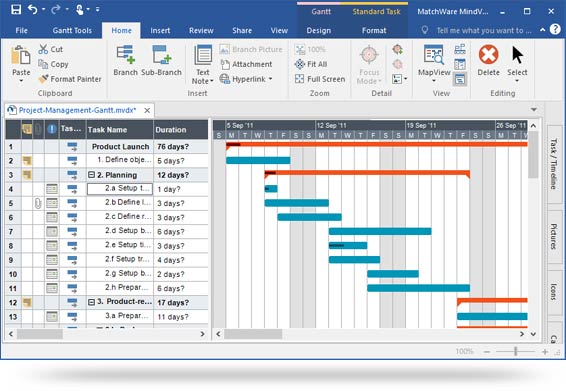Click the middle layout icon in View group
566x391 pixels.
(x=460, y=64)
